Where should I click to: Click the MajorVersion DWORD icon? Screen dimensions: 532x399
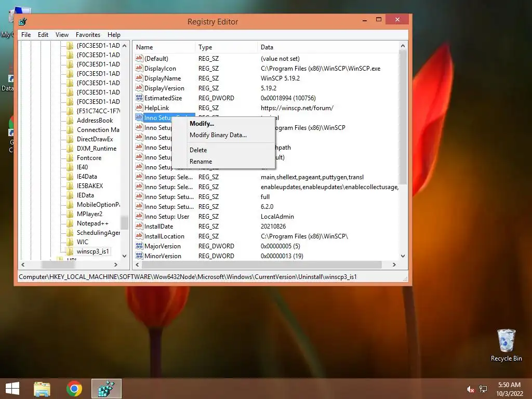tap(139, 246)
